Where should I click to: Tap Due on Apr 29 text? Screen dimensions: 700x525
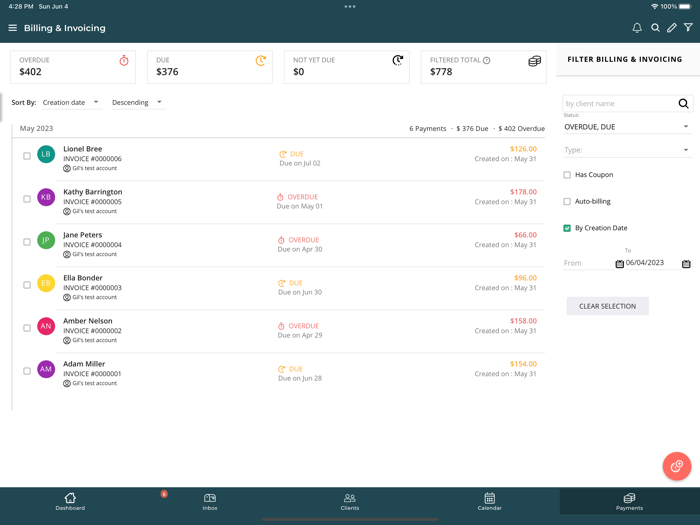[x=300, y=335]
